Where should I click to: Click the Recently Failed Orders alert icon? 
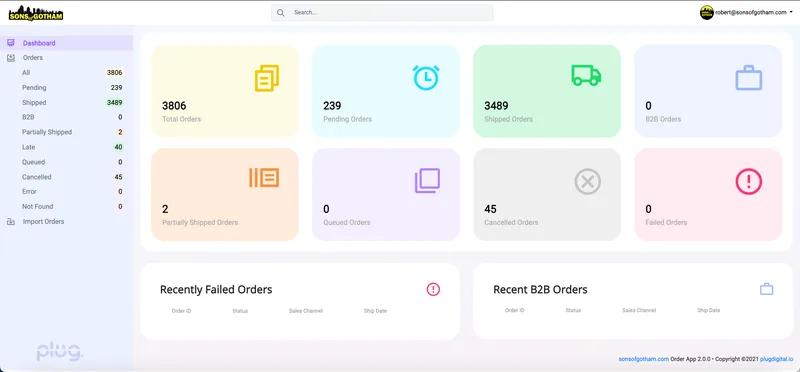pyautogui.click(x=433, y=289)
